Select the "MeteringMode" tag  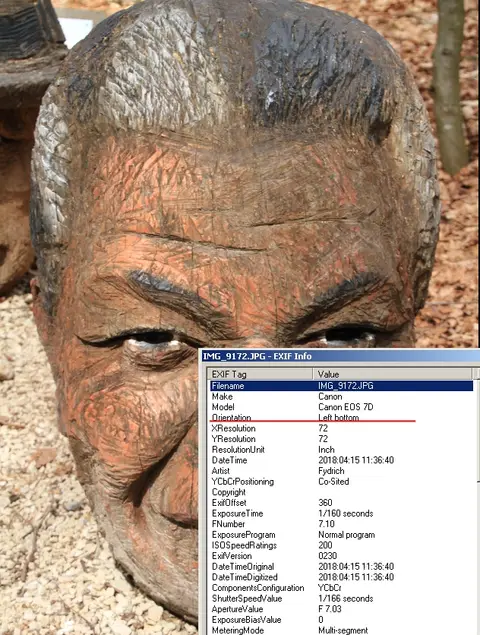tap(237, 630)
